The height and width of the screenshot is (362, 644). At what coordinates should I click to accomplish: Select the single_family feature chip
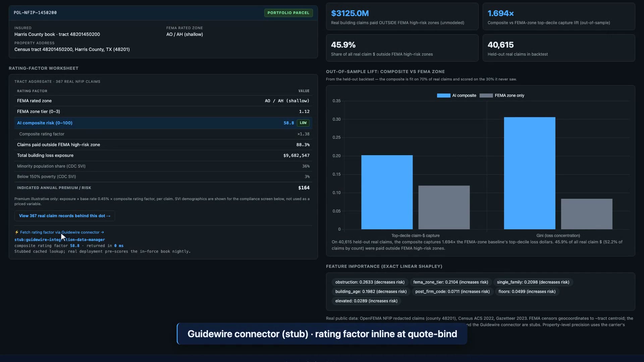pos(533,282)
